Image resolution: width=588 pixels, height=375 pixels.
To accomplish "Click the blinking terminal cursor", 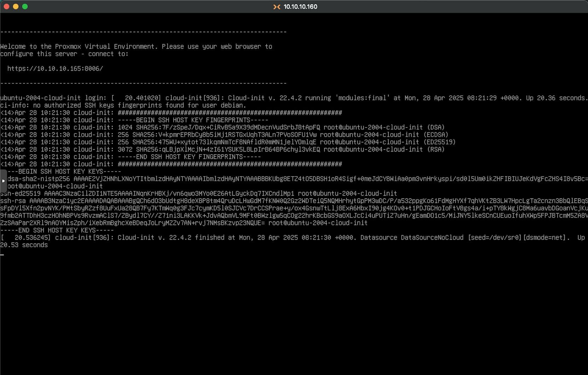I will [2, 254].
